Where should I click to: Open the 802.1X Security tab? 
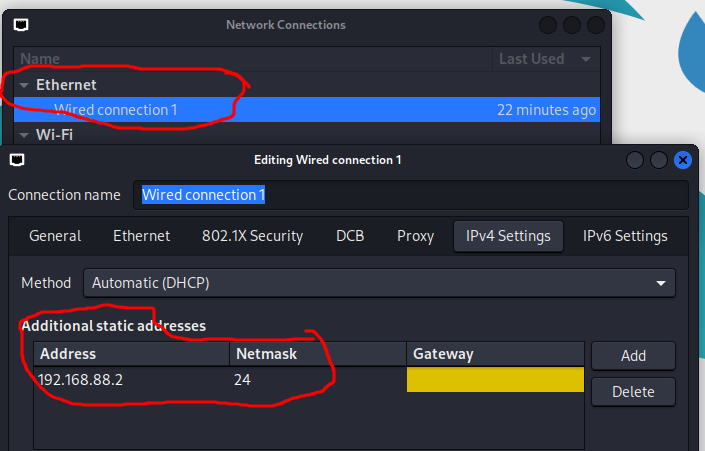click(x=252, y=236)
